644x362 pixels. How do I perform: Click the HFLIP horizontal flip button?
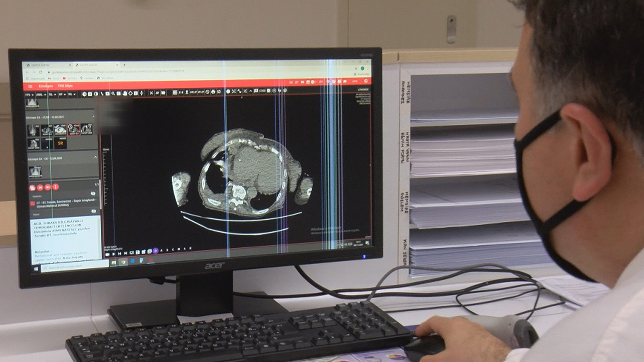pos(194,92)
